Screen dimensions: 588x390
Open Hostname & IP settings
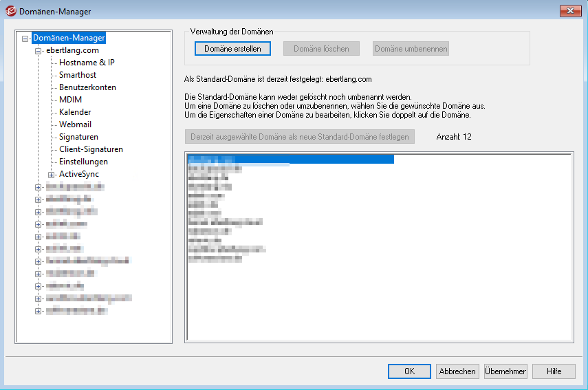87,63
